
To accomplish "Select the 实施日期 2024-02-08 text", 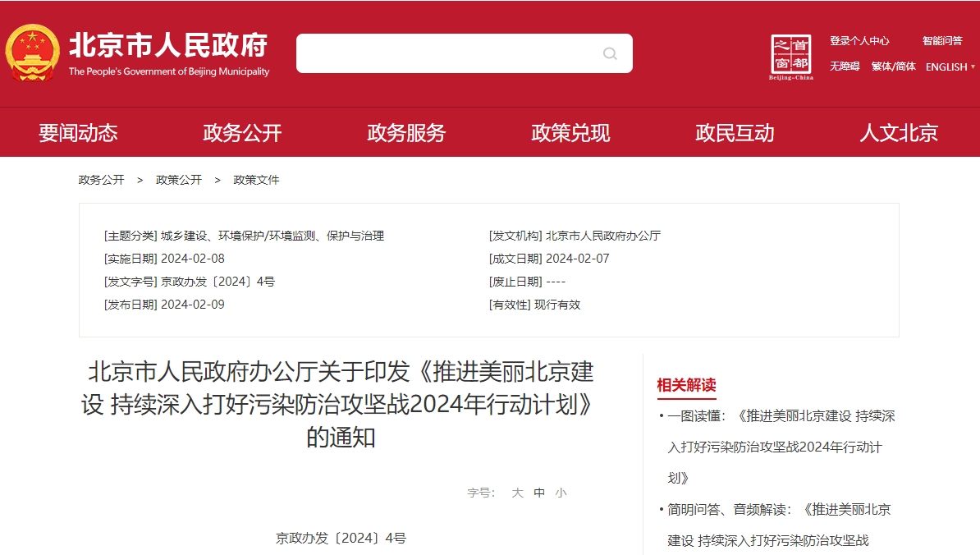I will (164, 259).
